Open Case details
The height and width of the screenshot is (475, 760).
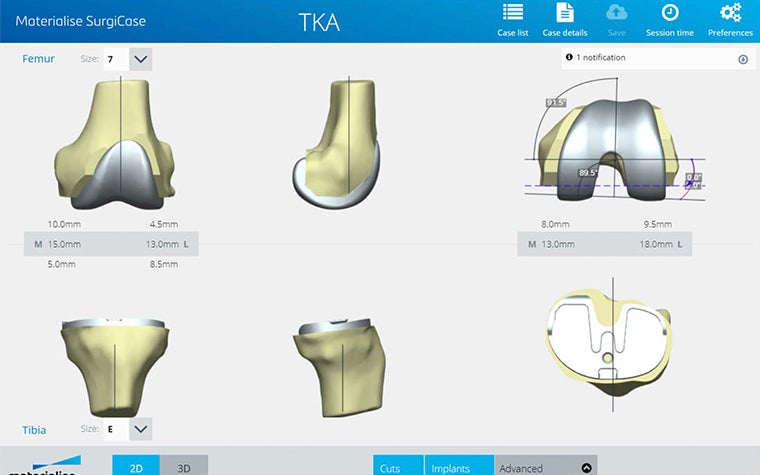(565, 20)
